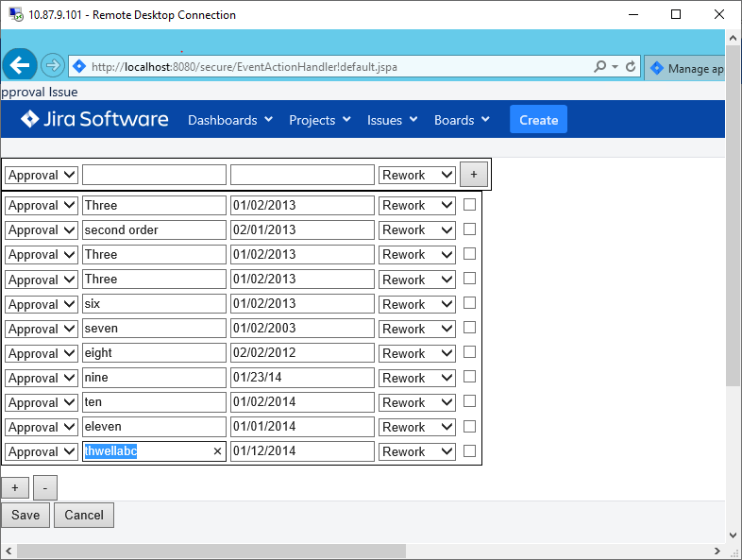Tick the checkbox in the six row
Screen dimensions: 742x560
tap(469, 303)
